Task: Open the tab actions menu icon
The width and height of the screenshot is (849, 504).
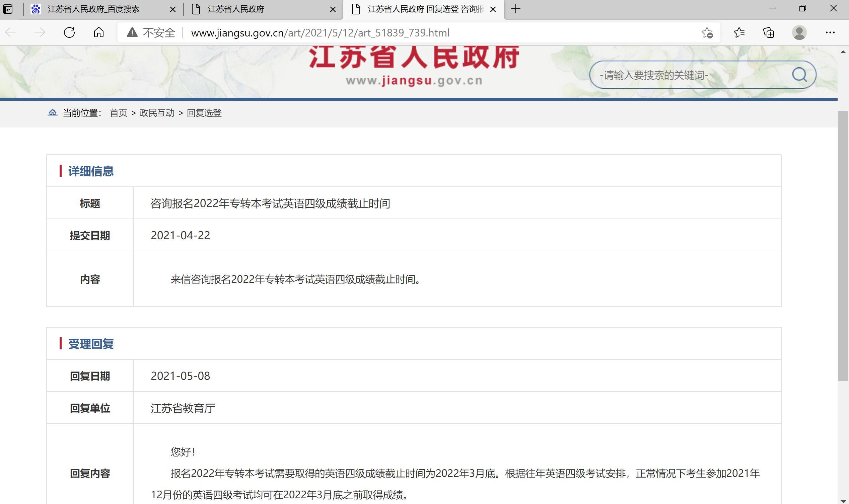Action: tap(8, 9)
